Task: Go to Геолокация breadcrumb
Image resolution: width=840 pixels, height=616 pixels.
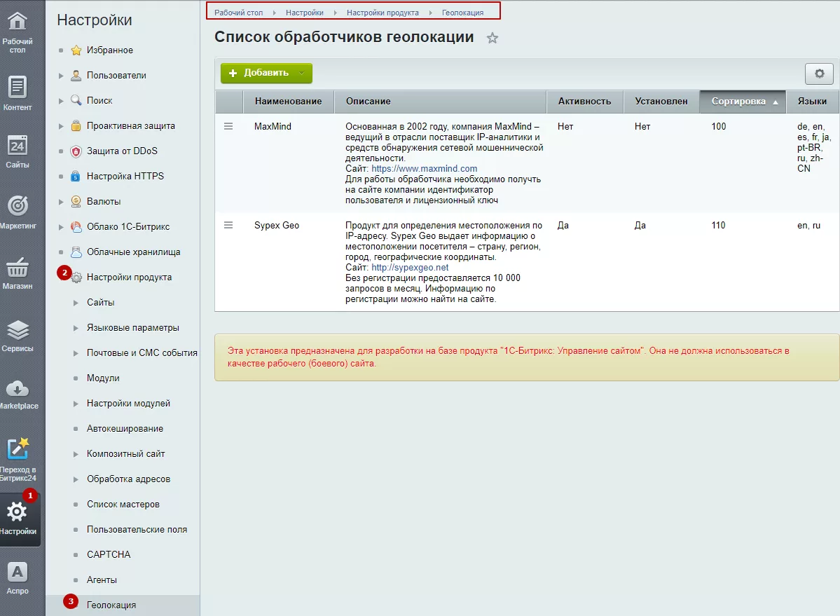Action: tap(462, 13)
